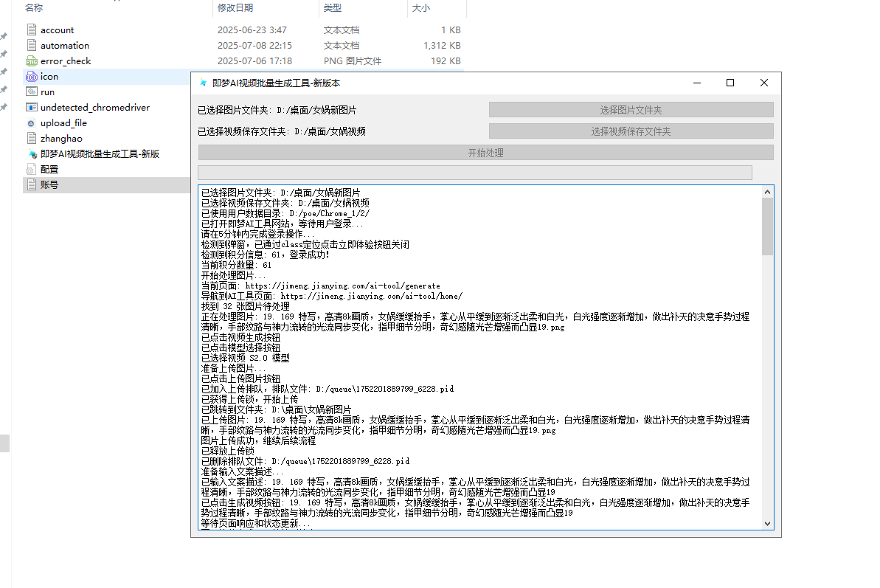Screen dimensions: 880x588
Task: Minimize the 即梦AI视频批量生成工具 window
Action: tap(697, 83)
